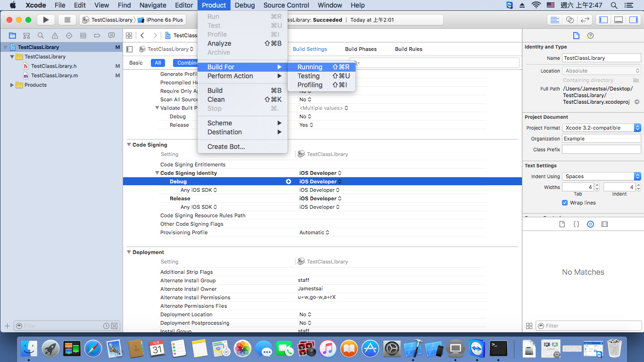The width and height of the screenshot is (644, 362).
Task: Open the Test navigator diamond icon
Action: tap(69, 35)
